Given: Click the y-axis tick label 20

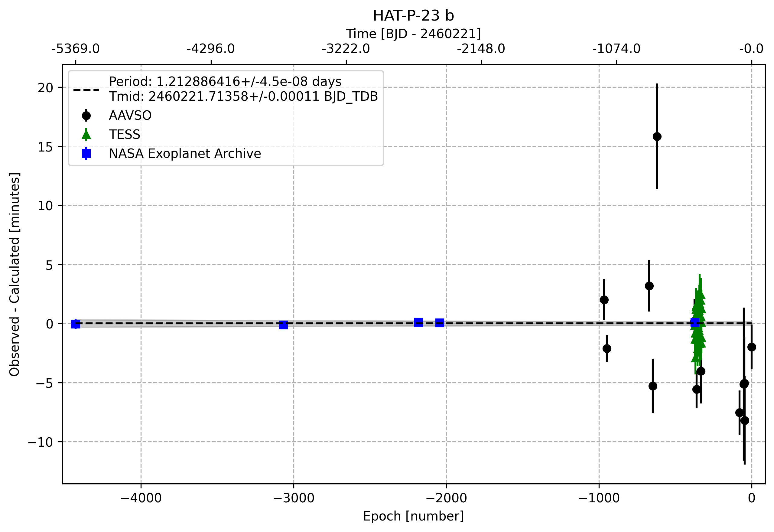Looking at the screenshot, I should pos(45,88).
